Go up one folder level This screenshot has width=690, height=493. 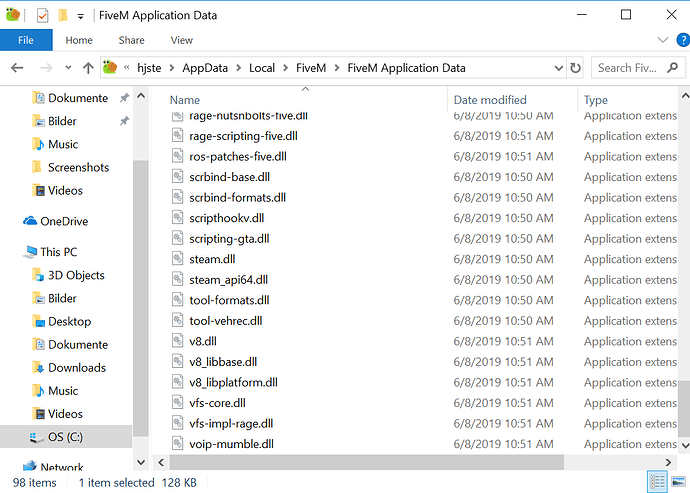click(x=88, y=68)
